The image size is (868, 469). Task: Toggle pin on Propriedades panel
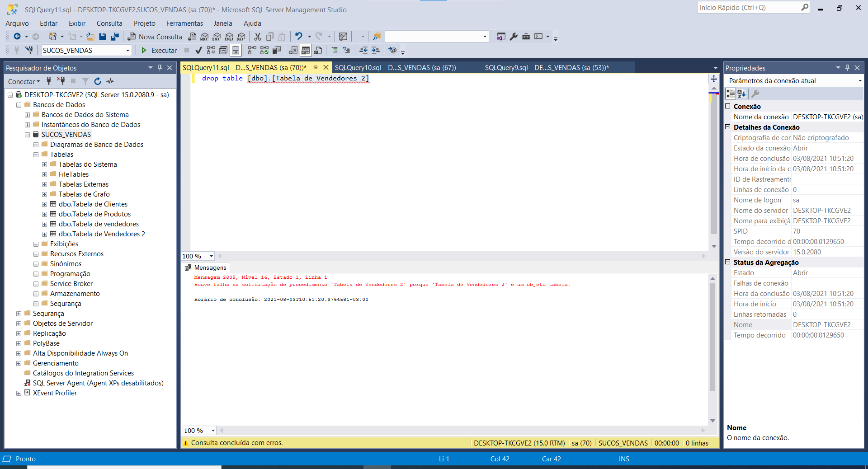[x=847, y=68]
